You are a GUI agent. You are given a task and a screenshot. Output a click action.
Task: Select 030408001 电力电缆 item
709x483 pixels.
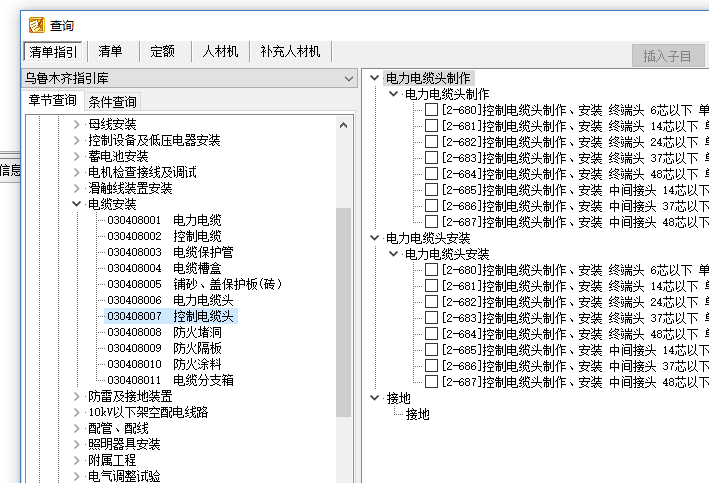point(165,220)
